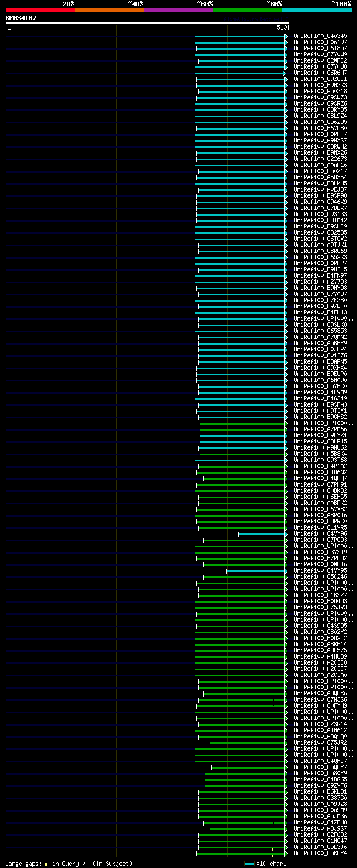Image resolution: width=357 pixels, height=868 pixels.
Task: Open hit UniRef100_Q8RYD5
Action: [320, 109]
